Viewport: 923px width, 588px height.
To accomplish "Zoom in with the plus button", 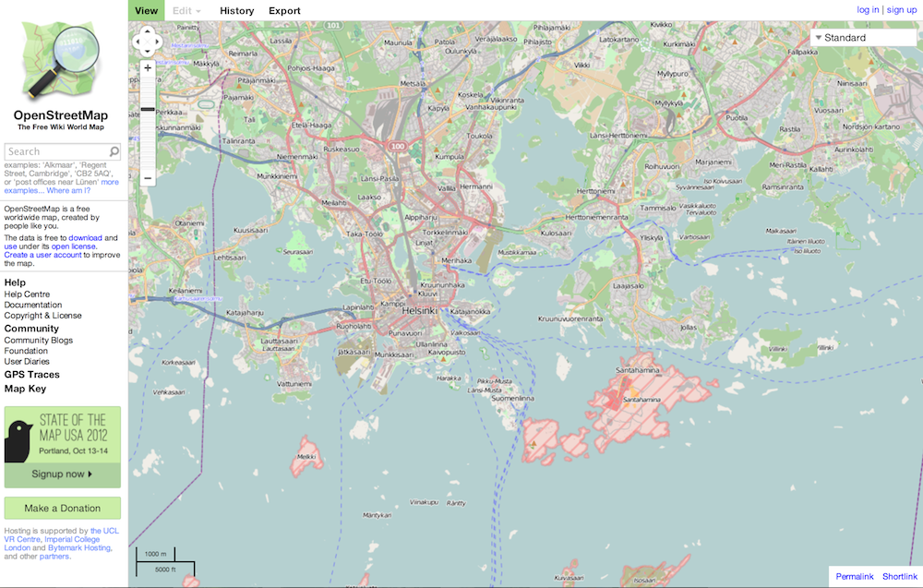I will pyautogui.click(x=148, y=67).
